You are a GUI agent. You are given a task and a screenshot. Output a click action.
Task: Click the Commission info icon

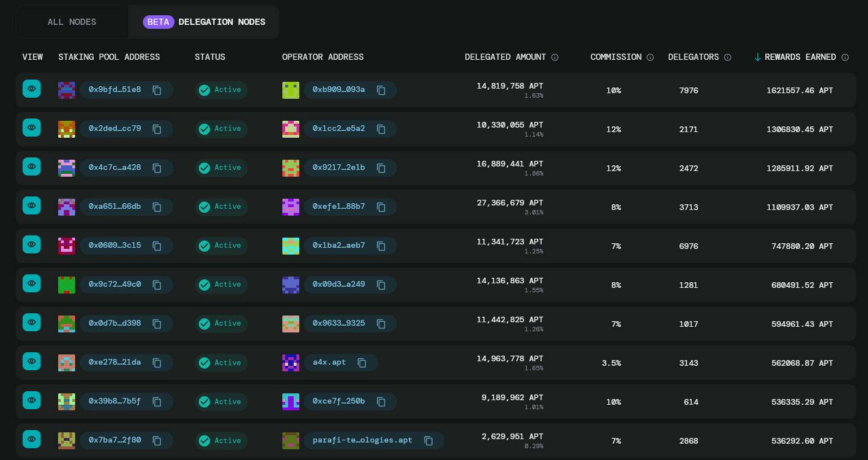click(650, 58)
